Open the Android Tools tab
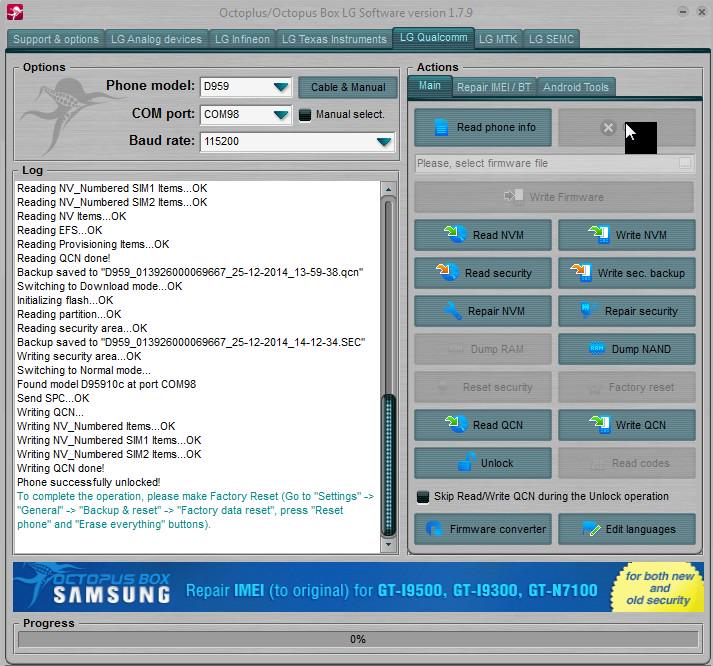713x666 pixels. tap(576, 87)
